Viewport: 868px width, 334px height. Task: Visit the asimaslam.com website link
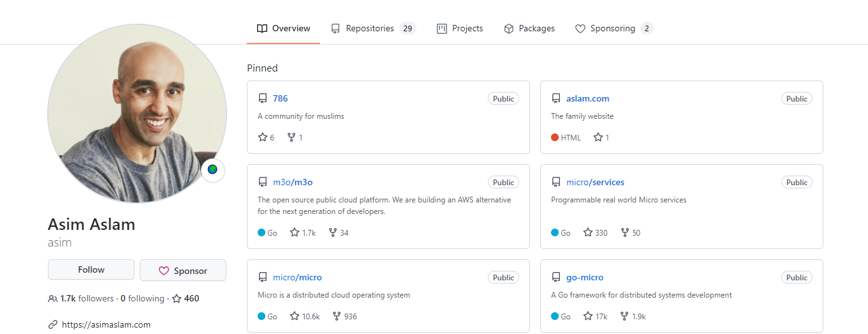pos(107,324)
